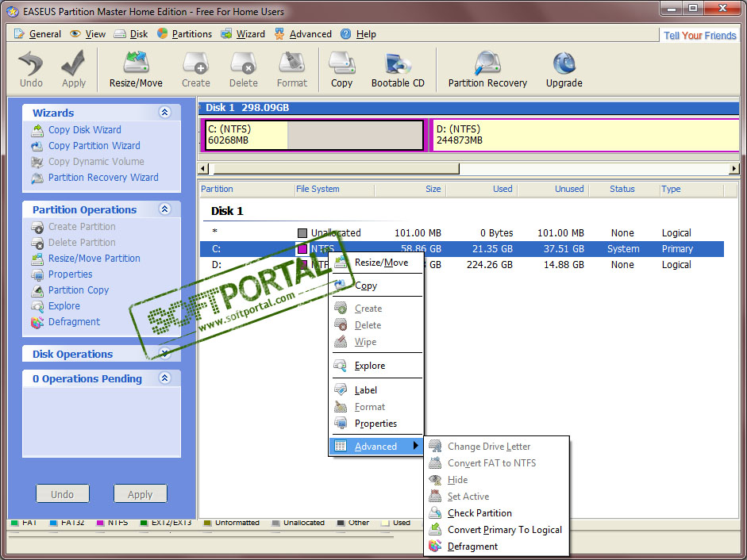Collapse the 0 Operations Pending panel
Screen dimensions: 747x560
[165, 378]
